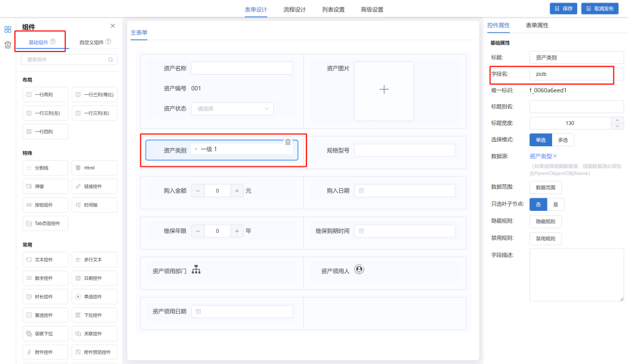Screen dimensions: 628x364
Task: Click the 字段名 input field
Action: coord(570,74)
